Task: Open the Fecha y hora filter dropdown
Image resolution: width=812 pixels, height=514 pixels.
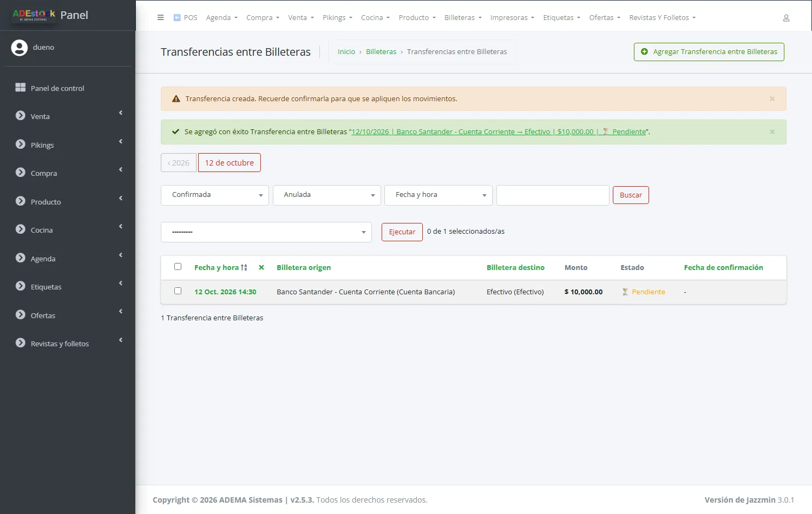Action: pyautogui.click(x=438, y=195)
